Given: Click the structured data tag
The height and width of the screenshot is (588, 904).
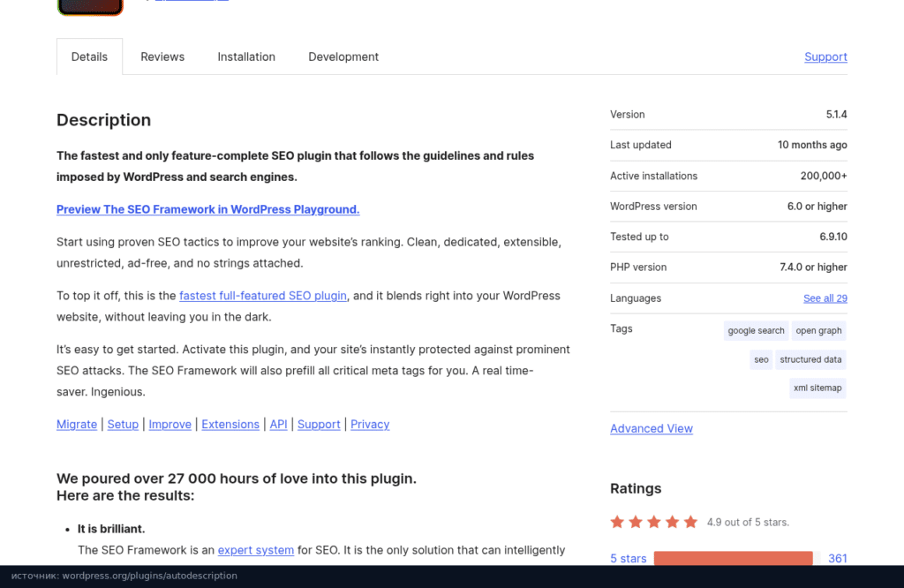Looking at the screenshot, I should [810, 359].
